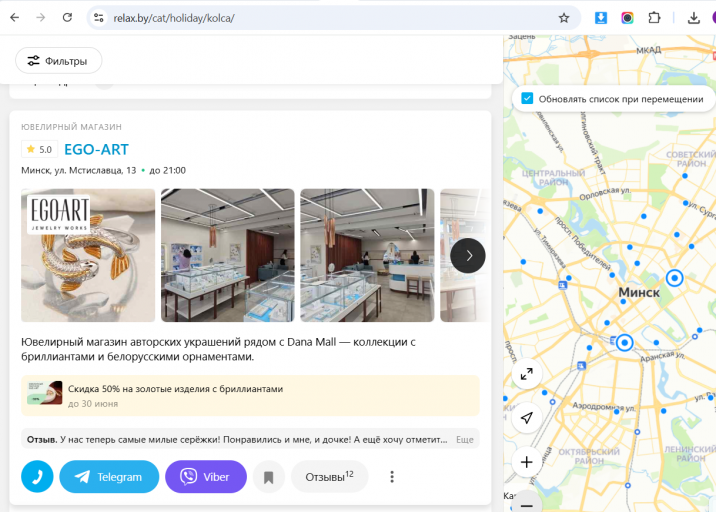Show next photos with carousel arrow
The width and height of the screenshot is (716, 512).
click(468, 256)
